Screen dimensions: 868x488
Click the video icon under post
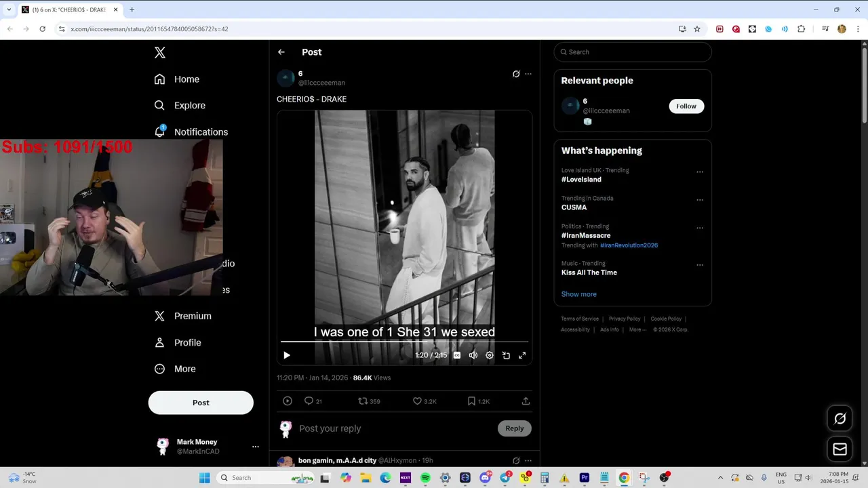coord(288,401)
